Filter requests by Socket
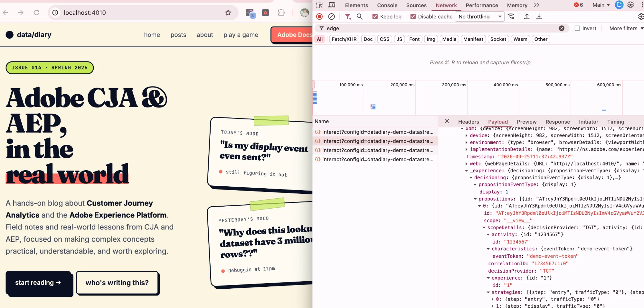Viewport: 644px width, 308px height. coord(498,39)
